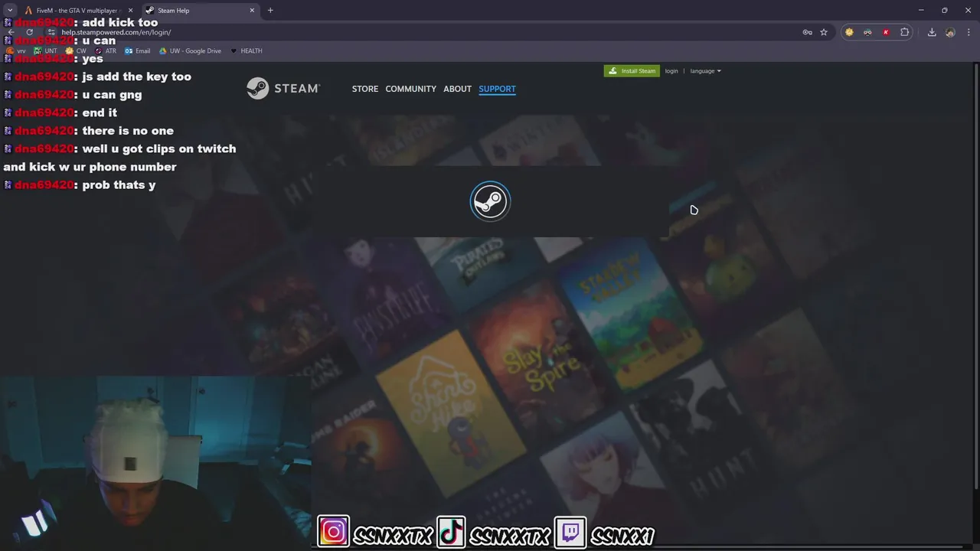Reload the Steam Help page
The image size is (980, 551).
point(30,32)
